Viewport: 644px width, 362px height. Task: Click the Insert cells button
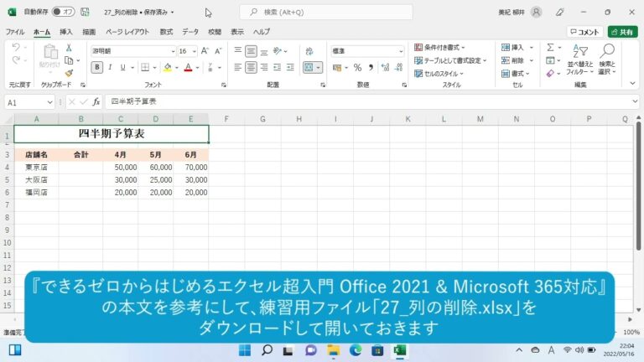512,48
